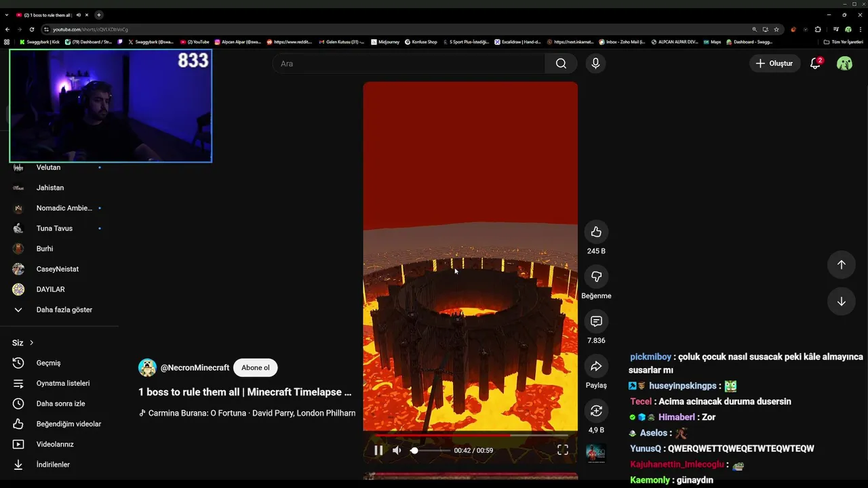Open browser extensions puzzle icon

click(x=818, y=30)
